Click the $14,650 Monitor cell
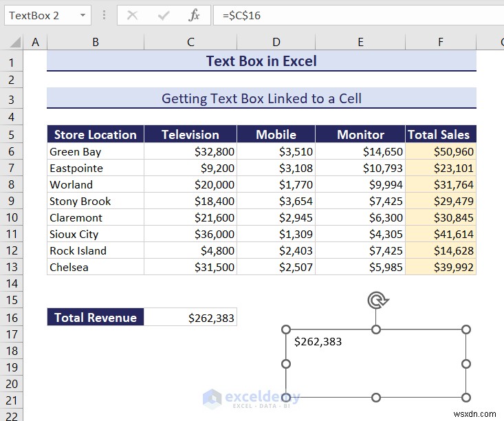The image size is (504, 421). pyautogui.click(x=360, y=151)
